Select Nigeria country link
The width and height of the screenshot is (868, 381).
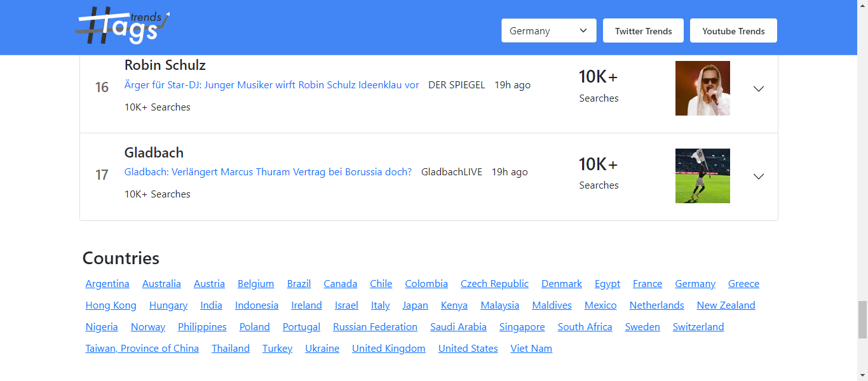point(102,327)
